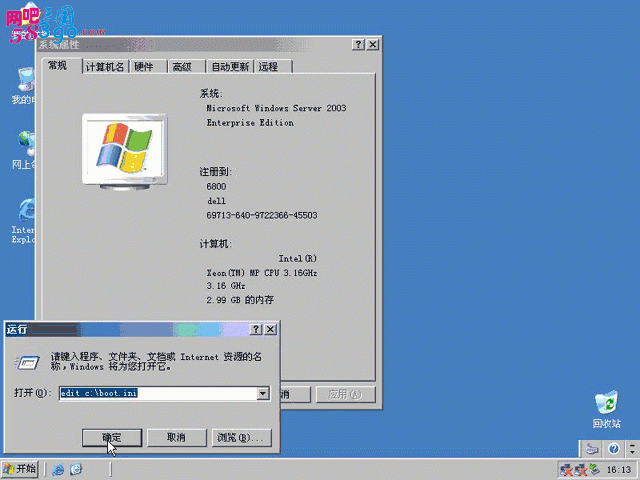
Task: Click first network connection tray icon
Action: pyautogui.click(x=566, y=470)
